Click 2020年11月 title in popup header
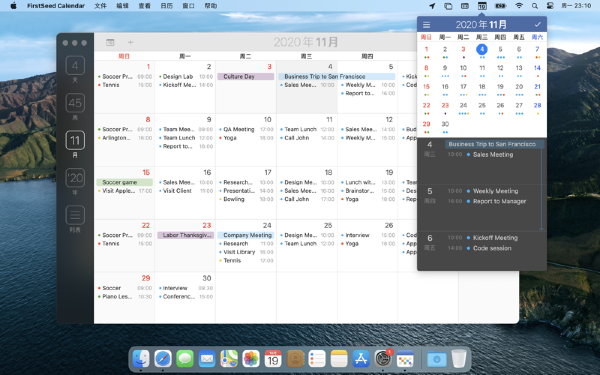600x375 pixels. (481, 25)
